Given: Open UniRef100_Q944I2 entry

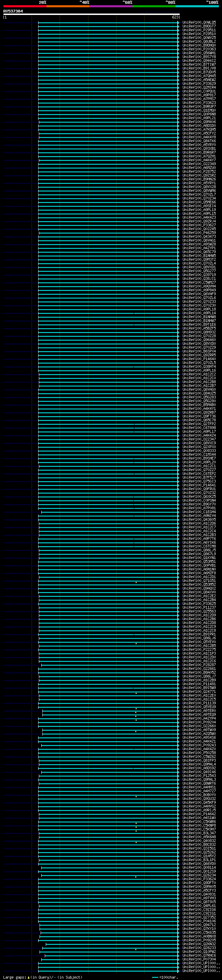Looking at the screenshot, I should click(x=199, y=60).
